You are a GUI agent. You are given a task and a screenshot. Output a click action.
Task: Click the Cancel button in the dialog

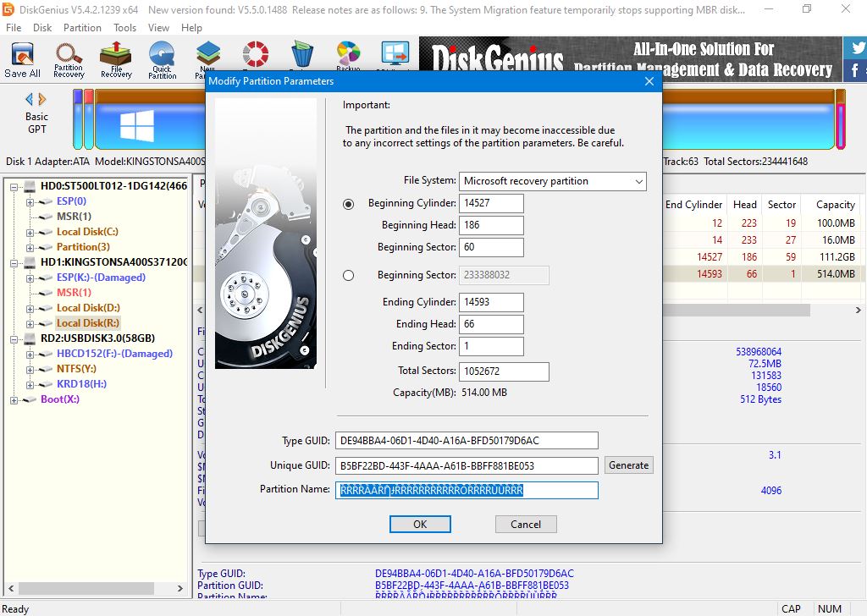coord(525,524)
